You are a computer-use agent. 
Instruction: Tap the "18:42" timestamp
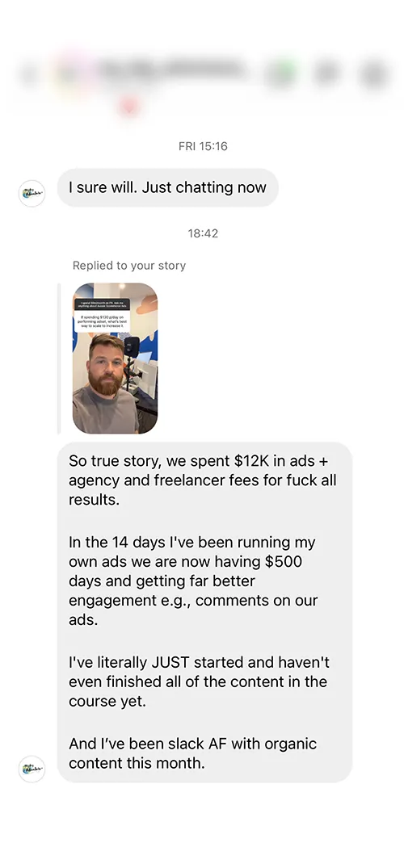[203, 233]
